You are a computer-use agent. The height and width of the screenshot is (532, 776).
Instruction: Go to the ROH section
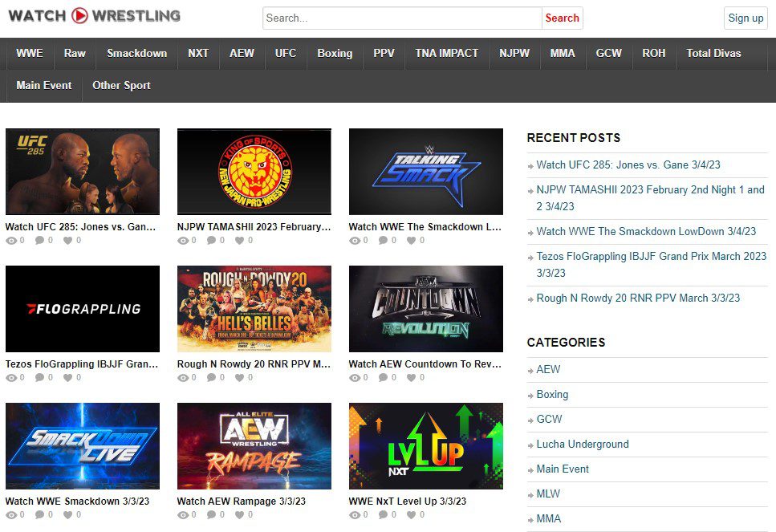pos(654,54)
